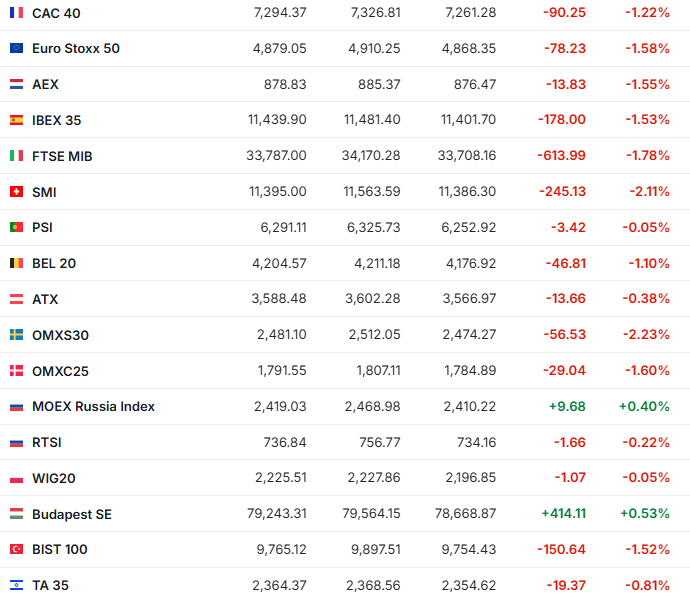Click the EU flag icon beside Euro Stoxx 50
The height and width of the screenshot is (597, 690).
pyautogui.click(x=16, y=49)
